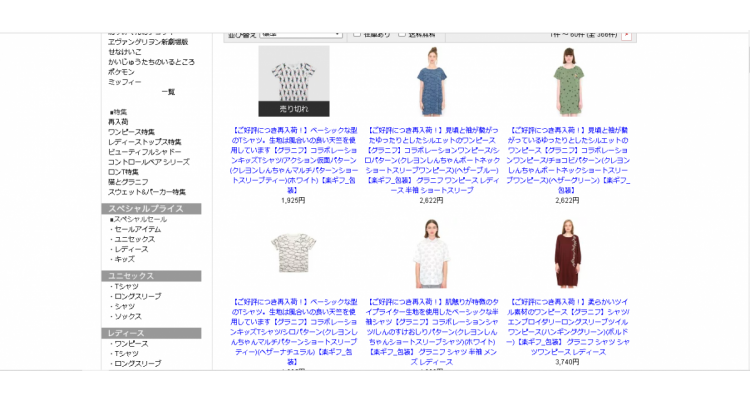Click the small red icon beside item count

[627, 35]
